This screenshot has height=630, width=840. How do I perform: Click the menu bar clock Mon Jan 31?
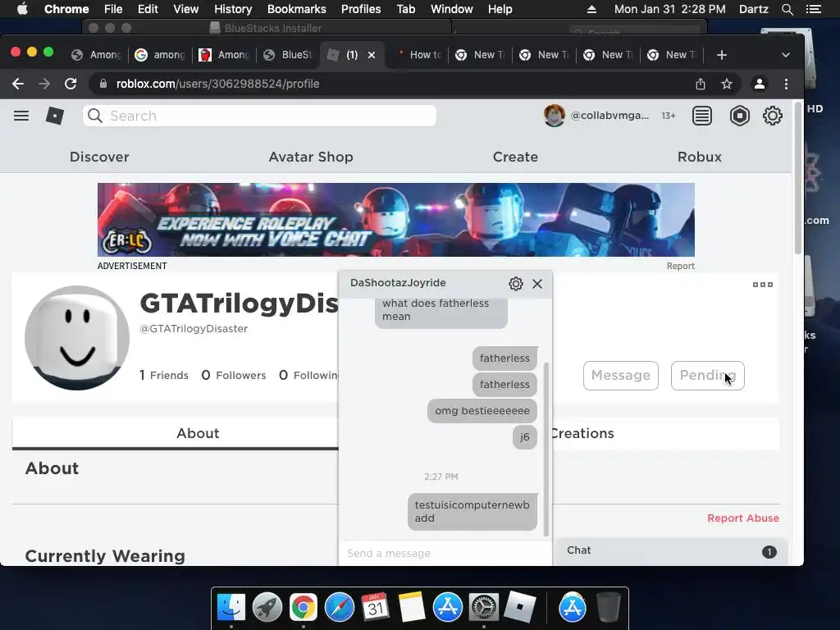[669, 9]
